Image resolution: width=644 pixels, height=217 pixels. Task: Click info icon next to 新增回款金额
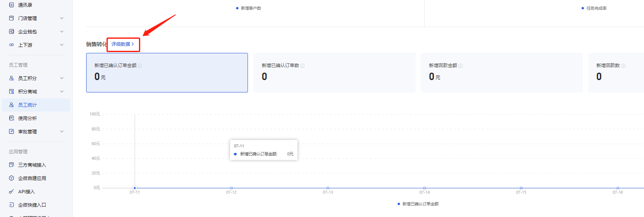[x=461, y=66]
